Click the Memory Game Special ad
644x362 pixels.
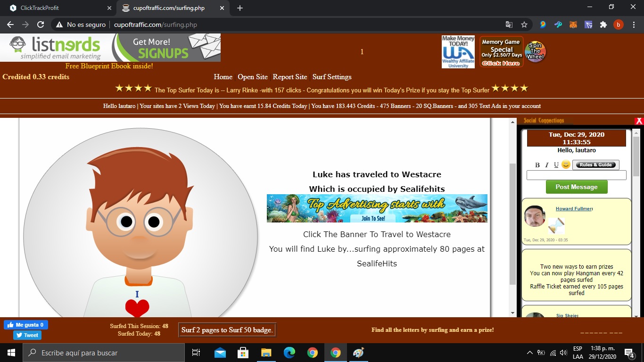pos(502,52)
